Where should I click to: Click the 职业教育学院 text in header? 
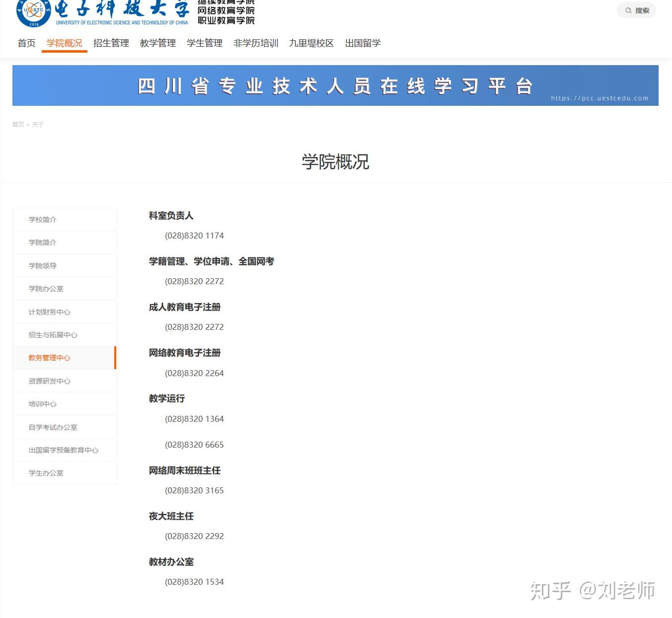coord(226,20)
